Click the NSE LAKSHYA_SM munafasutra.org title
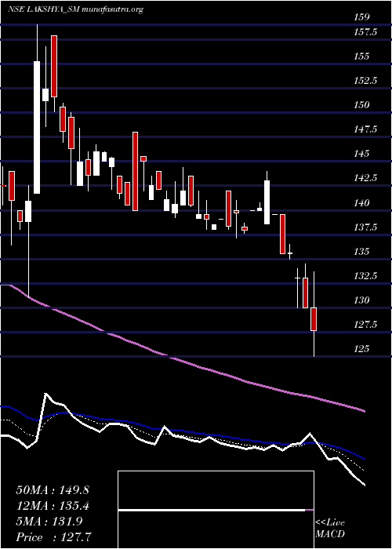This screenshot has width=392, height=549. coord(75,9)
